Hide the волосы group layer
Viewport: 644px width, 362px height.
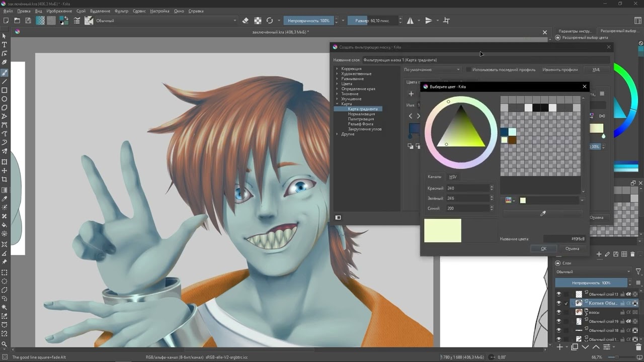tap(558, 312)
